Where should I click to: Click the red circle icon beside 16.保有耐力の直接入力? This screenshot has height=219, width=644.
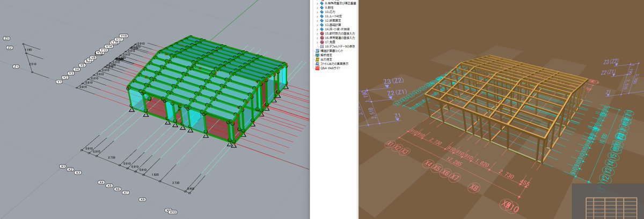click(321, 37)
